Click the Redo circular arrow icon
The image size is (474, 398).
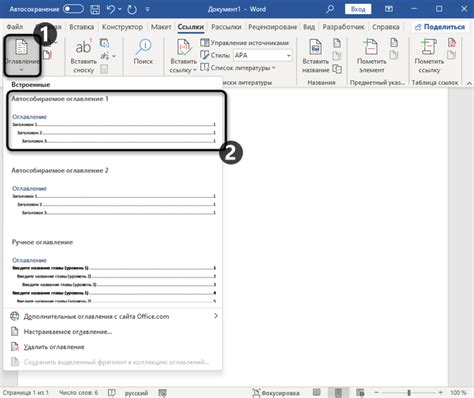(132, 9)
